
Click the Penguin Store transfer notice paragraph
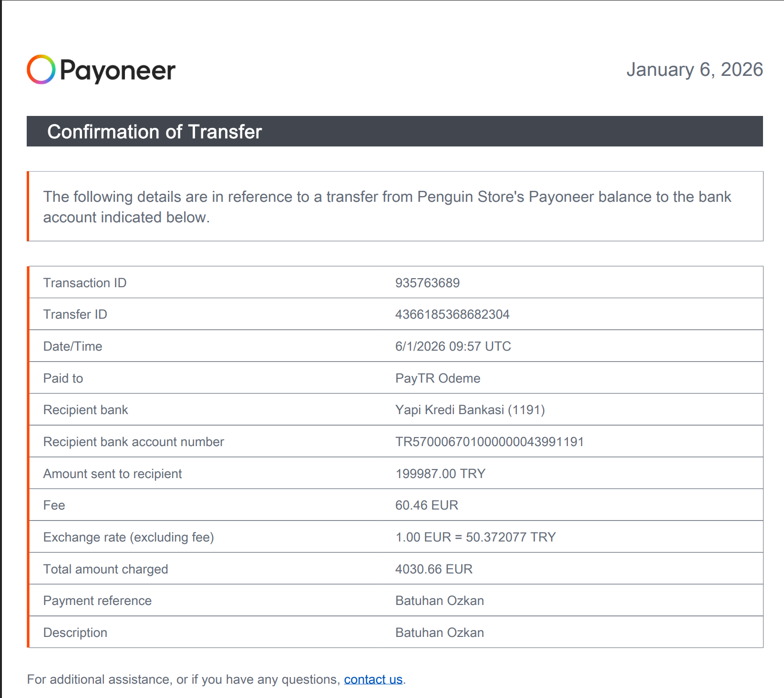(x=387, y=207)
